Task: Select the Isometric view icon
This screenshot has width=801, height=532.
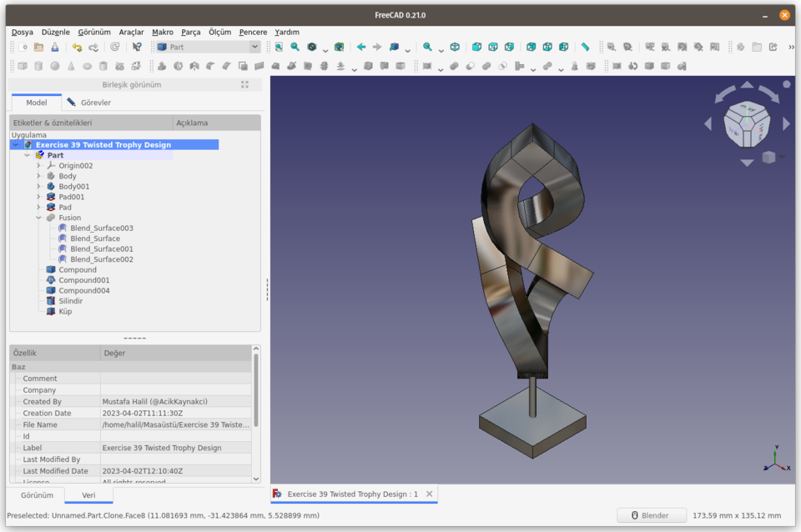Action: coord(455,47)
